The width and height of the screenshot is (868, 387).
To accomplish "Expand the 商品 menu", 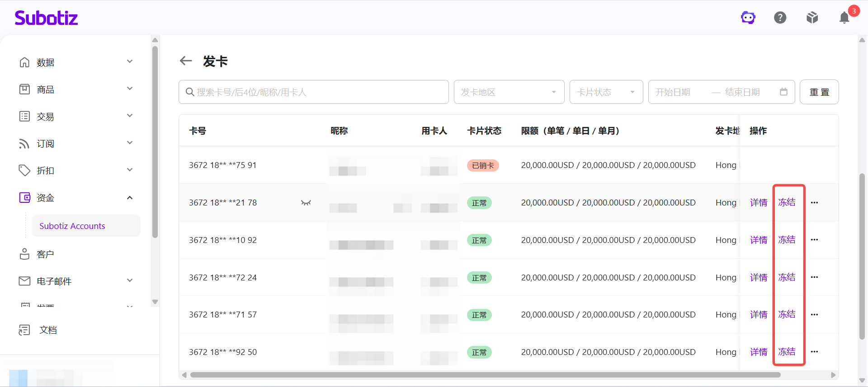I will point(130,89).
